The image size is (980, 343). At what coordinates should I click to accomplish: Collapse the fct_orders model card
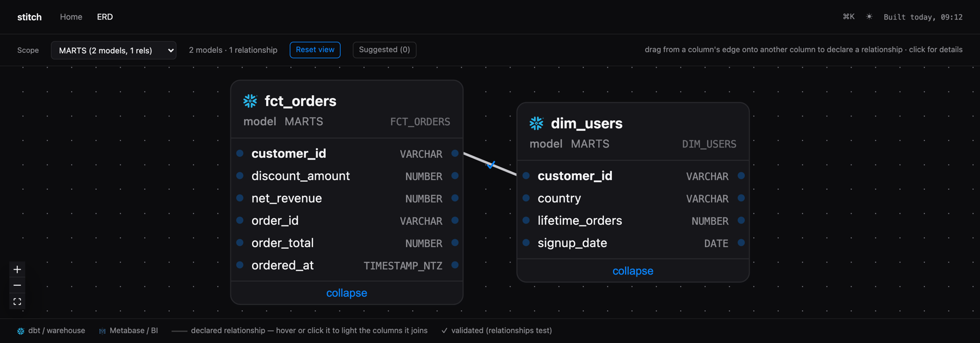coord(347,293)
